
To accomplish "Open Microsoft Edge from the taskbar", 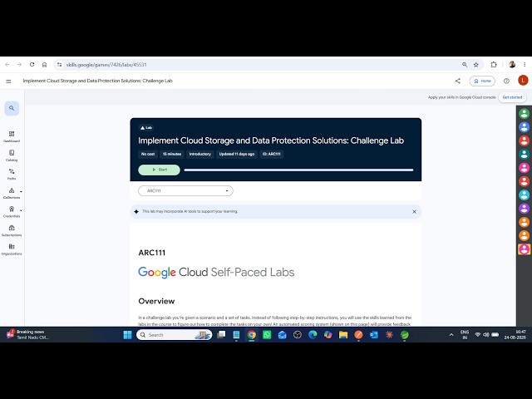I will [313, 335].
